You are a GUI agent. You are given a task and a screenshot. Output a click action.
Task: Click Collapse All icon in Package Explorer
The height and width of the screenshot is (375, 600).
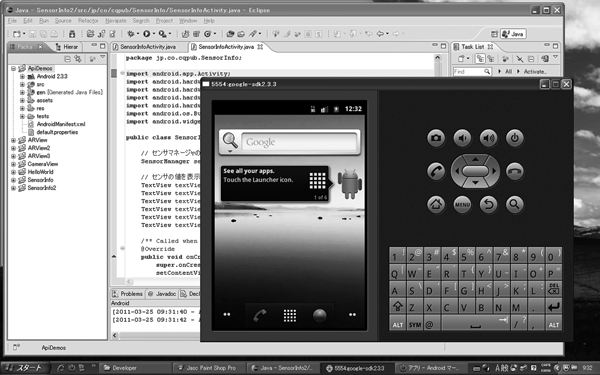pos(67,59)
